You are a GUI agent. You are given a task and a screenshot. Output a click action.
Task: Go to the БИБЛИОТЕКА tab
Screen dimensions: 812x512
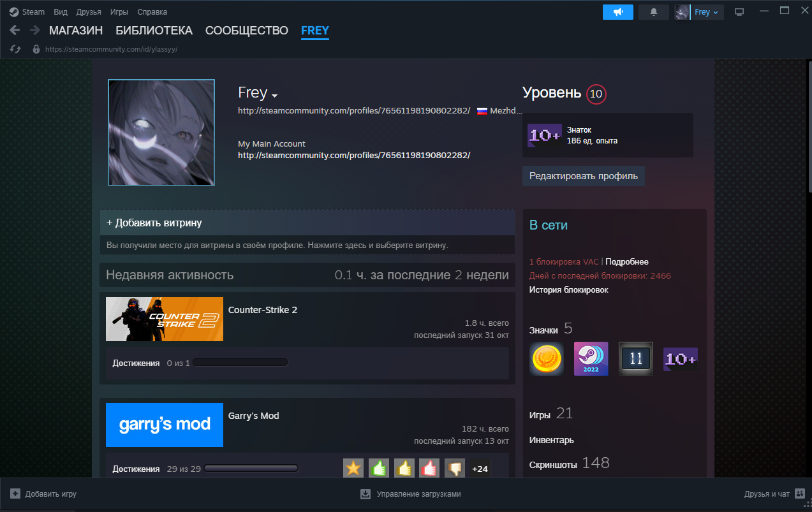tap(154, 30)
